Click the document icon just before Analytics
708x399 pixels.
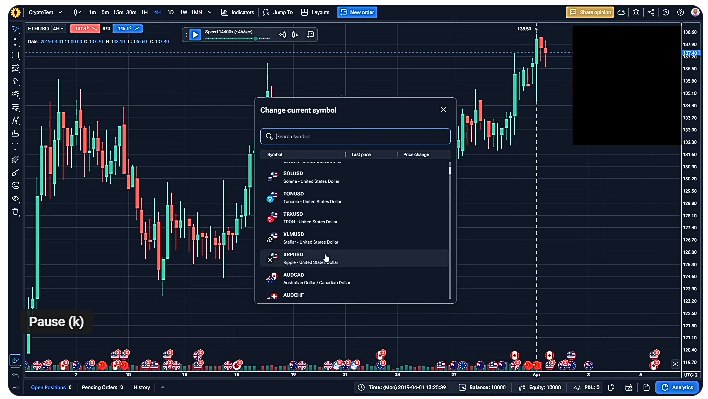pos(646,387)
